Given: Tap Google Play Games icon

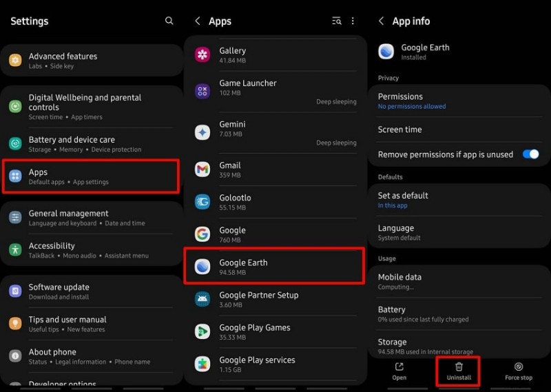Looking at the screenshot, I should coord(202,331).
